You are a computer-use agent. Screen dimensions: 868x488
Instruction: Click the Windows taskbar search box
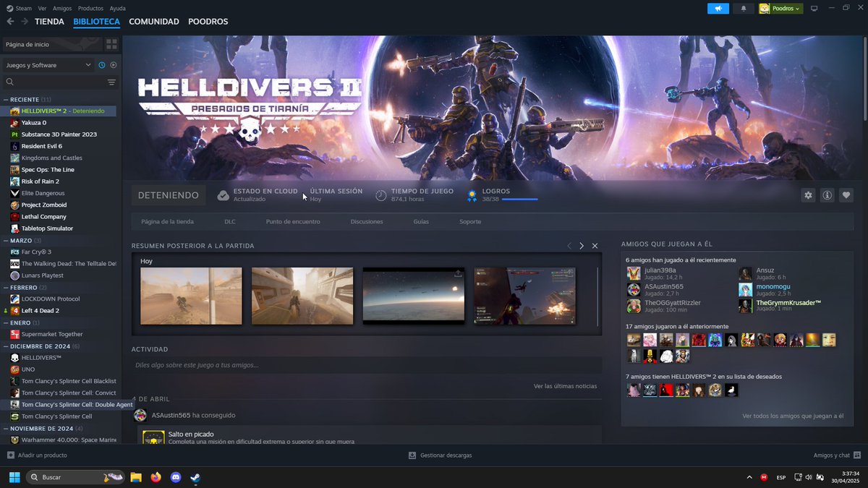75,477
